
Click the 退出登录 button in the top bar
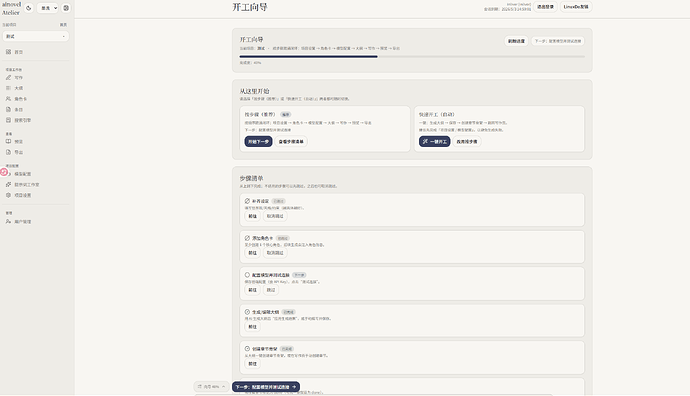pos(545,7)
